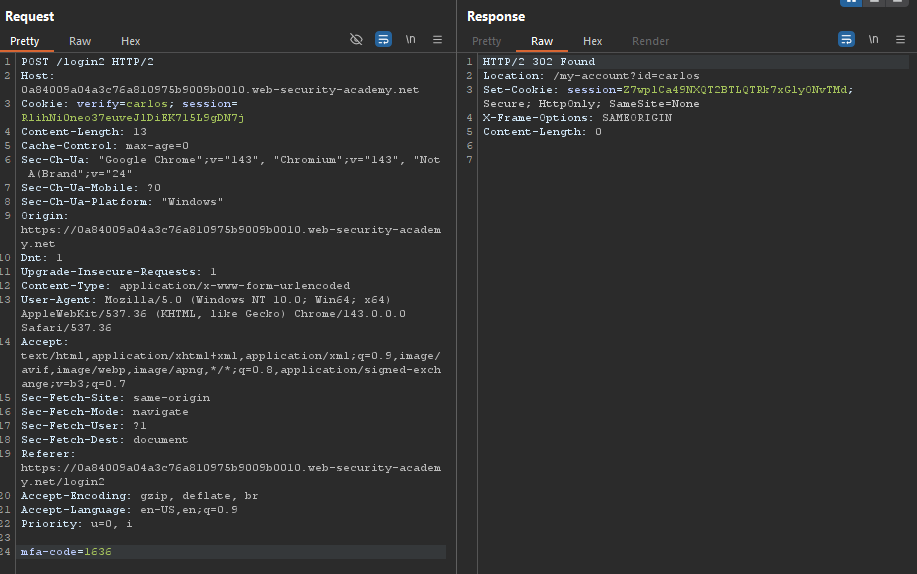917x574 pixels.
Task: Click the Set-Cookie session value in Response
Action: [x=735, y=90]
